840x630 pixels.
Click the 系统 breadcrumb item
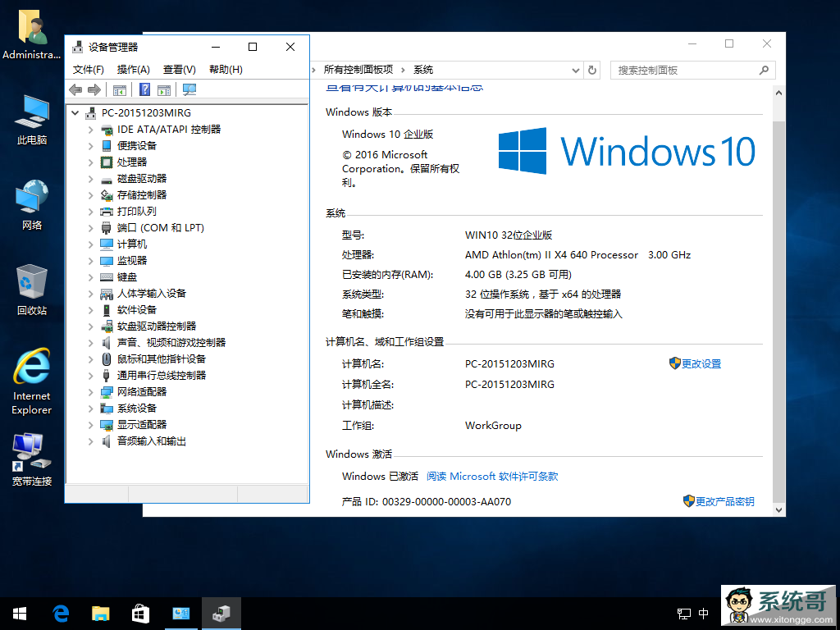[423, 70]
